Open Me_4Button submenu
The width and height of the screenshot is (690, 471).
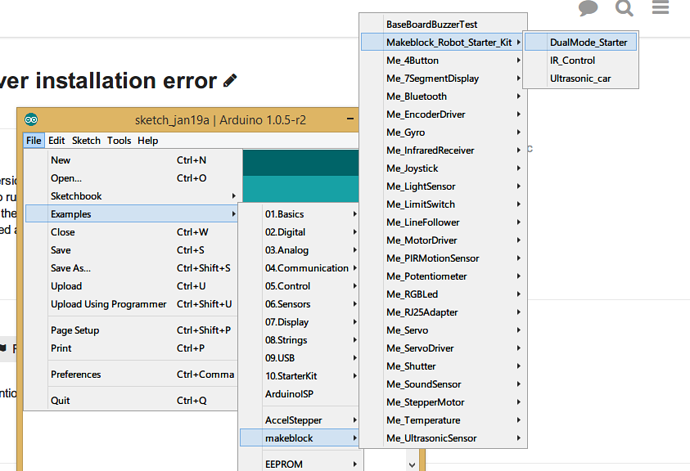(x=443, y=60)
